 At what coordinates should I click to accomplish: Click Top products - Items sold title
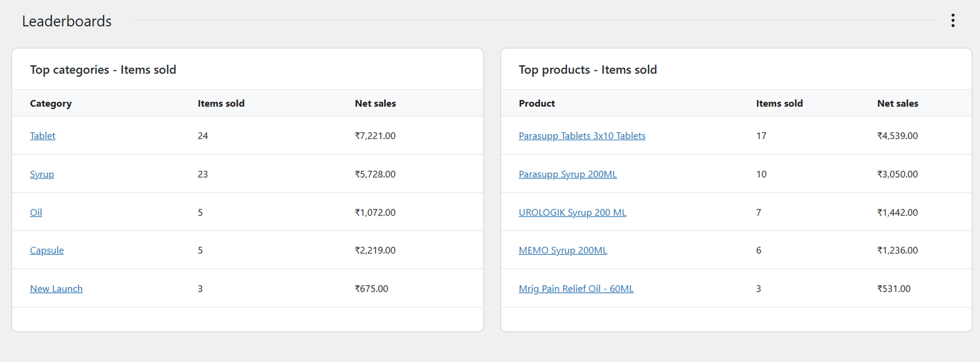tap(587, 70)
